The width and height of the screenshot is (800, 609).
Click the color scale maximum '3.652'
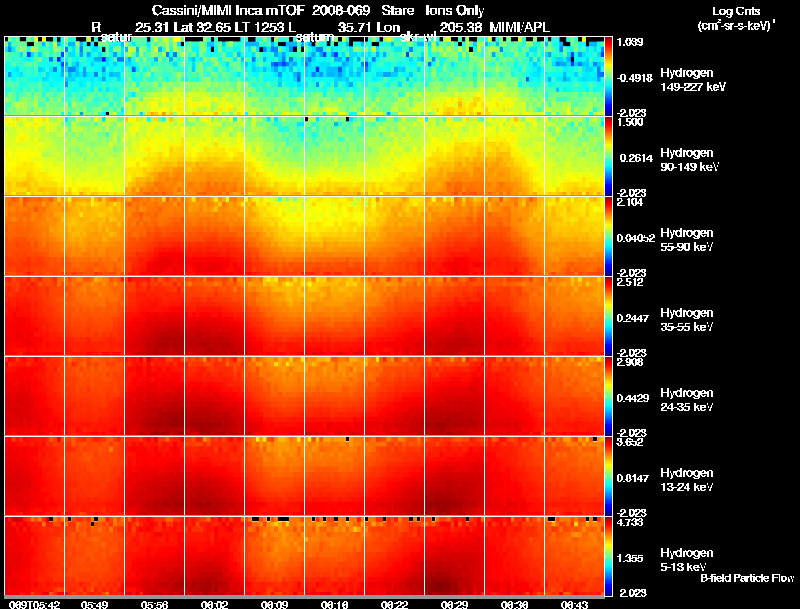(630, 443)
